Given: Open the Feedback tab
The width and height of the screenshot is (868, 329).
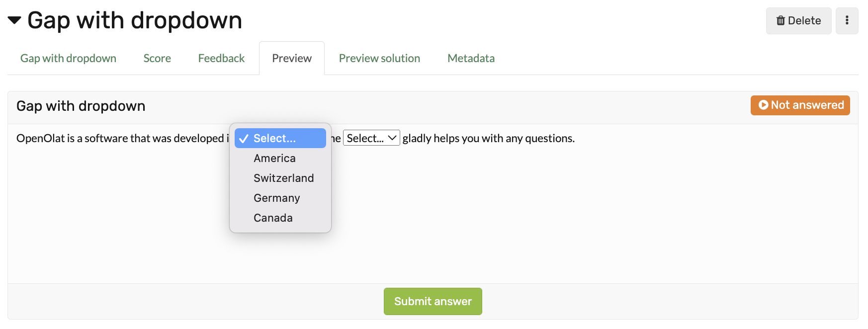Looking at the screenshot, I should (221, 58).
